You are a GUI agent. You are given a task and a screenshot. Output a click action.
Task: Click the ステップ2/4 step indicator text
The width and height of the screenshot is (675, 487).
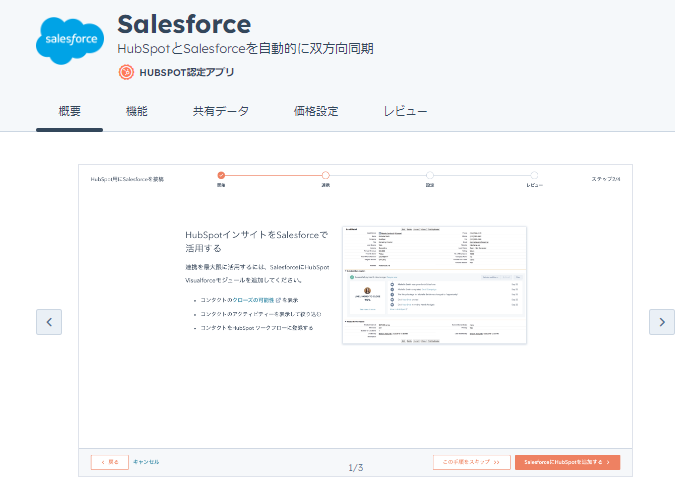pyautogui.click(x=606, y=179)
